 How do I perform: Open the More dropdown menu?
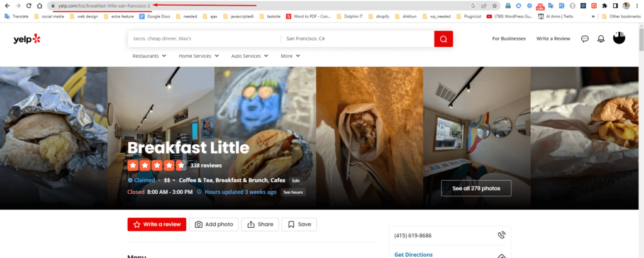click(x=290, y=56)
